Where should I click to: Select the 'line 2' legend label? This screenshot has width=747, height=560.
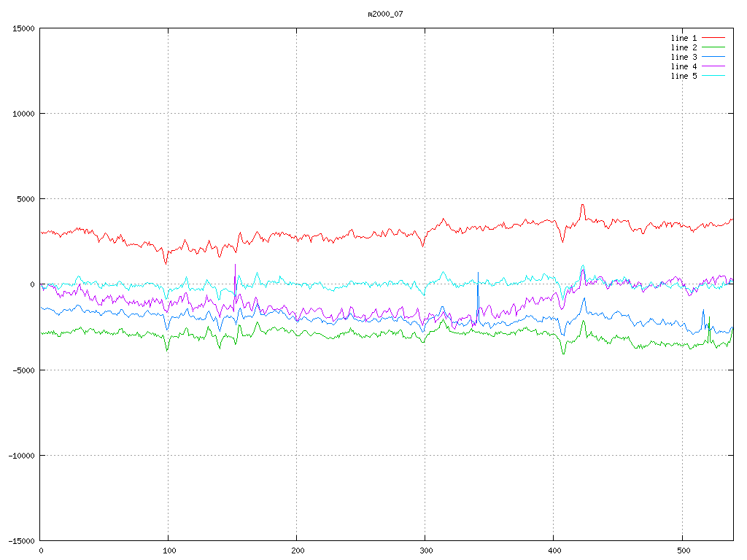click(x=684, y=47)
